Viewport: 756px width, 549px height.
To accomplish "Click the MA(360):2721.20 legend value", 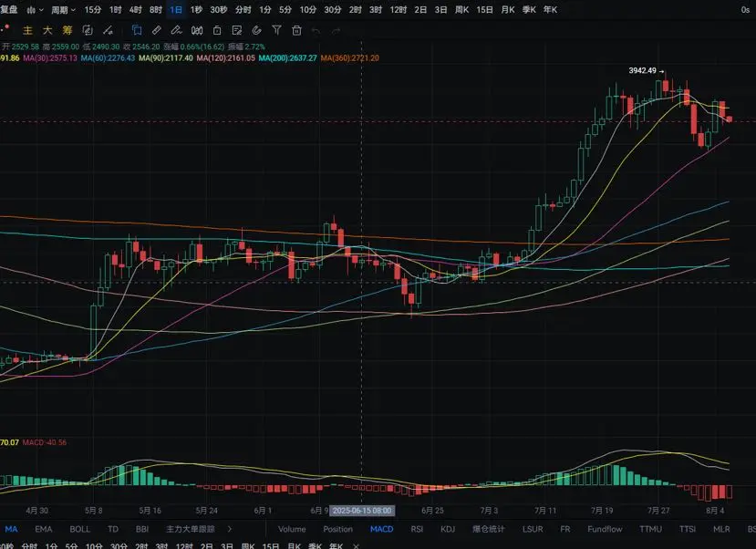I will (349, 57).
